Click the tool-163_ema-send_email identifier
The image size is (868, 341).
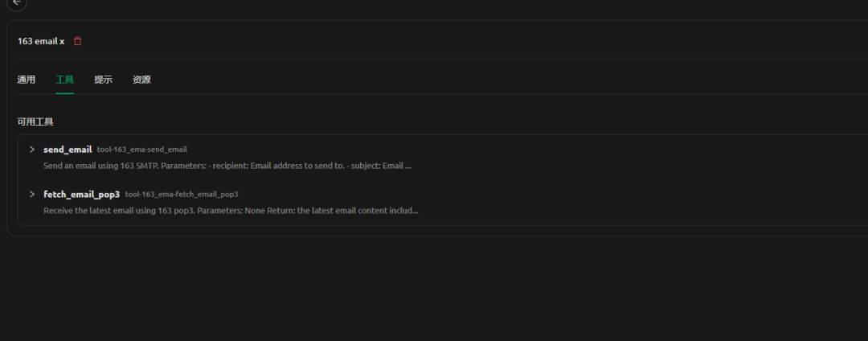[x=142, y=150]
